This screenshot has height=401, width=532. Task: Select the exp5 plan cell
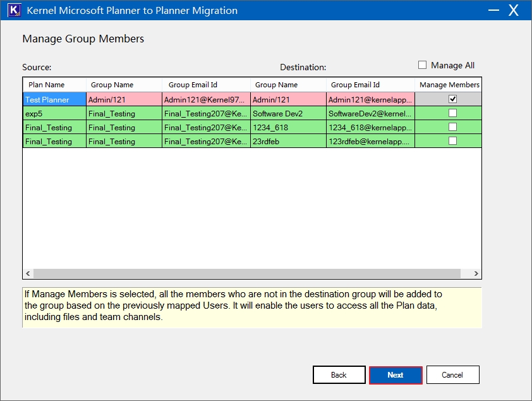pos(54,113)
